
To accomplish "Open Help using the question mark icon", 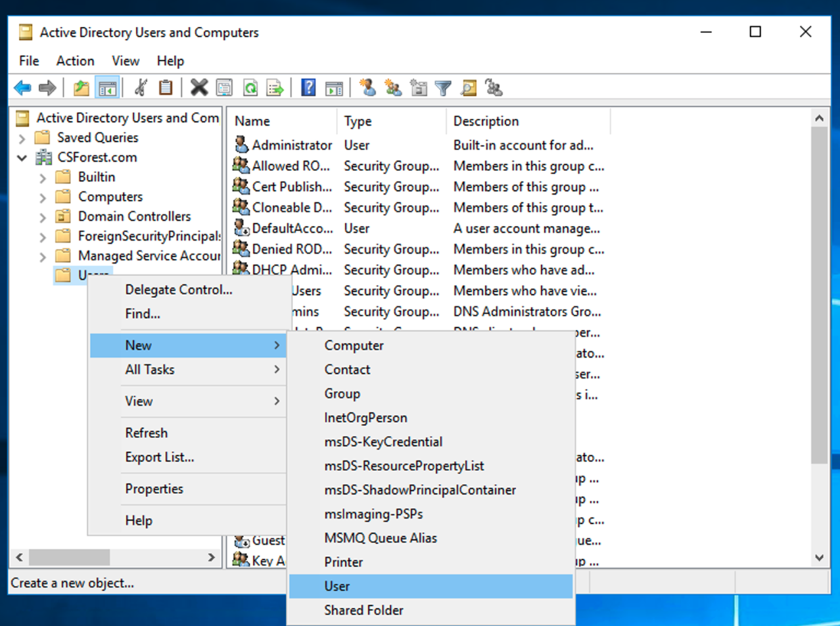I will point(308,87).
